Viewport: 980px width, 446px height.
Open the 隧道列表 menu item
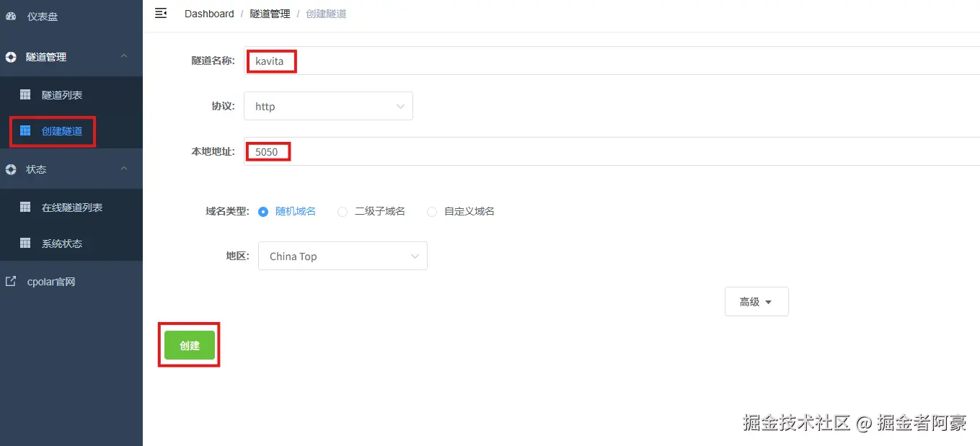(x=71, y=95)
